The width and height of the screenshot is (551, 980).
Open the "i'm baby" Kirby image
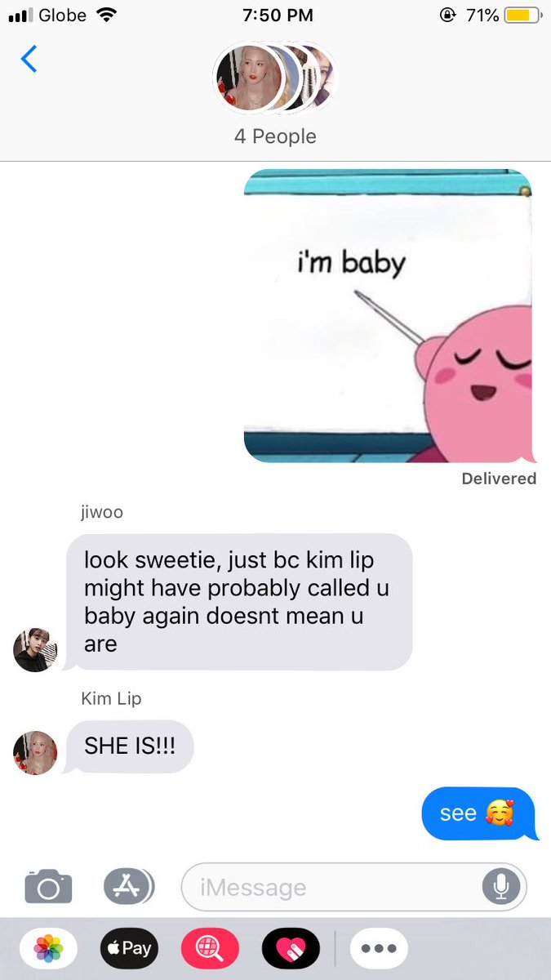point(389,315)
